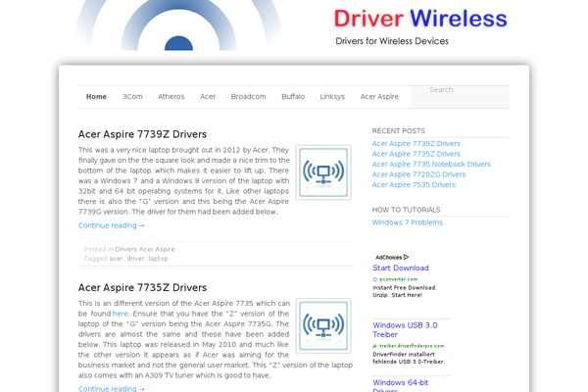Continue reading the 7739Z Drivers post

click(112, 225)
